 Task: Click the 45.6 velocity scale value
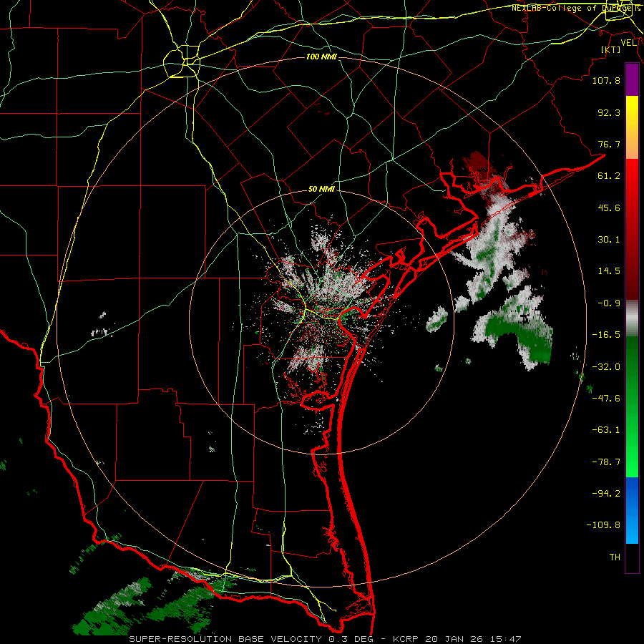[609, 208]
